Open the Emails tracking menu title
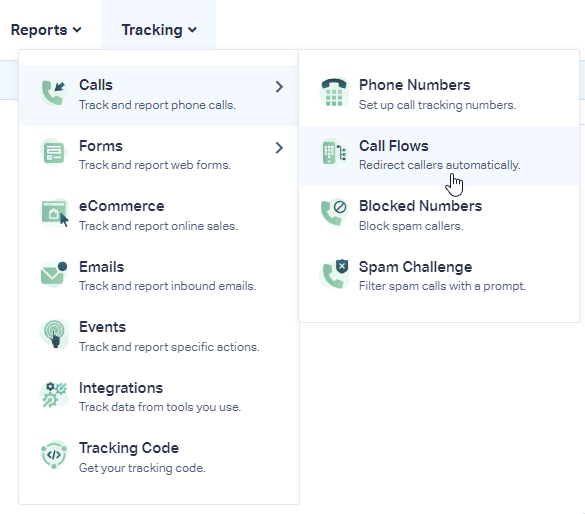This screenshot has width=585, height=514. point(101,267)
